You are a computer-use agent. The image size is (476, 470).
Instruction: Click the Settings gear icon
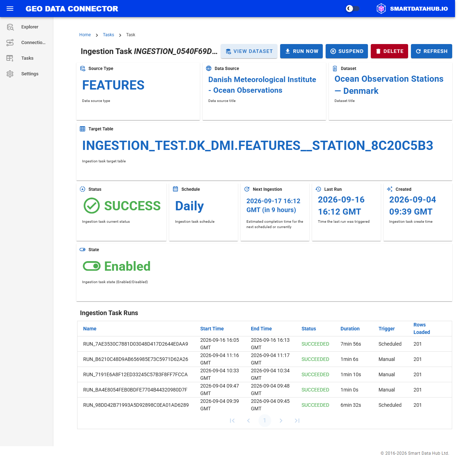10,74
